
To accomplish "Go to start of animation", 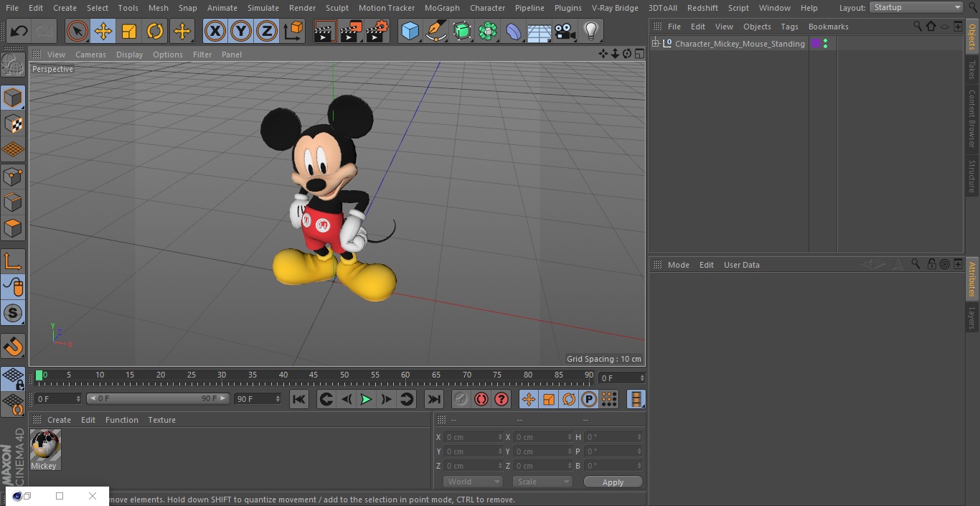I will pyautogui.click(x=299, y=399).
